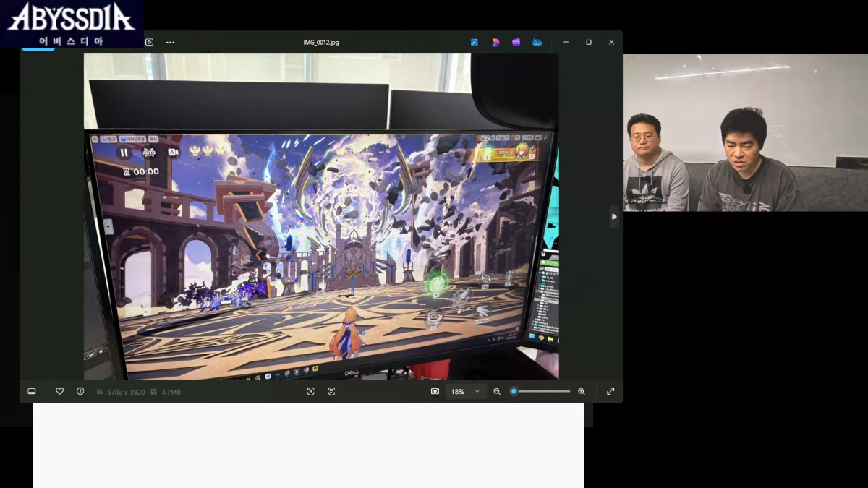Open the Clipchamp purple app icon

pos(516,42)
